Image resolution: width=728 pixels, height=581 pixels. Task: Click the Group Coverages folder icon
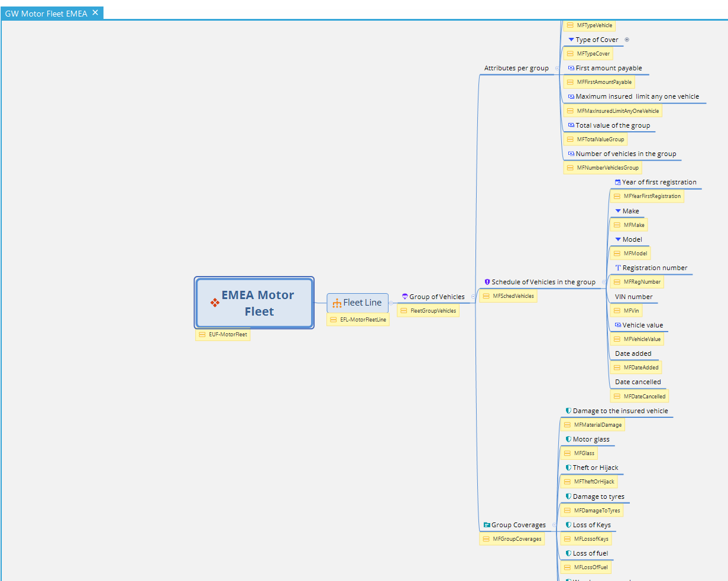coord(487,525)
